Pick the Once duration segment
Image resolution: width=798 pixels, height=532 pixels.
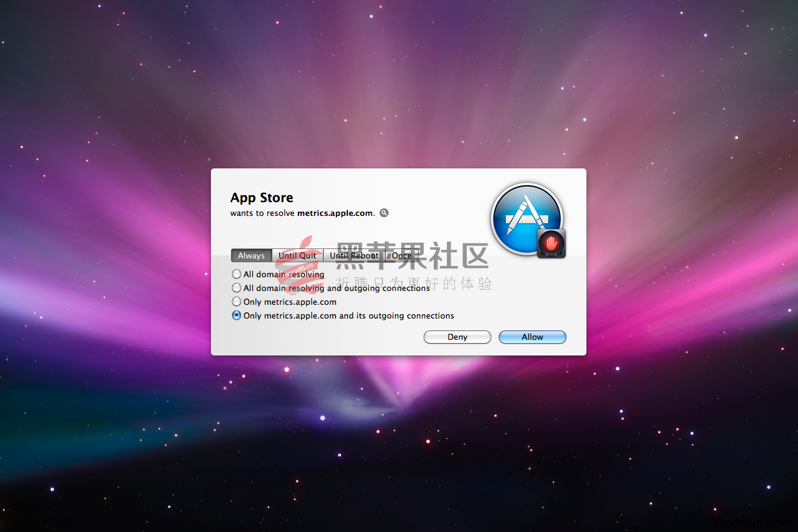pyautogui.click(x=402, y=255)
